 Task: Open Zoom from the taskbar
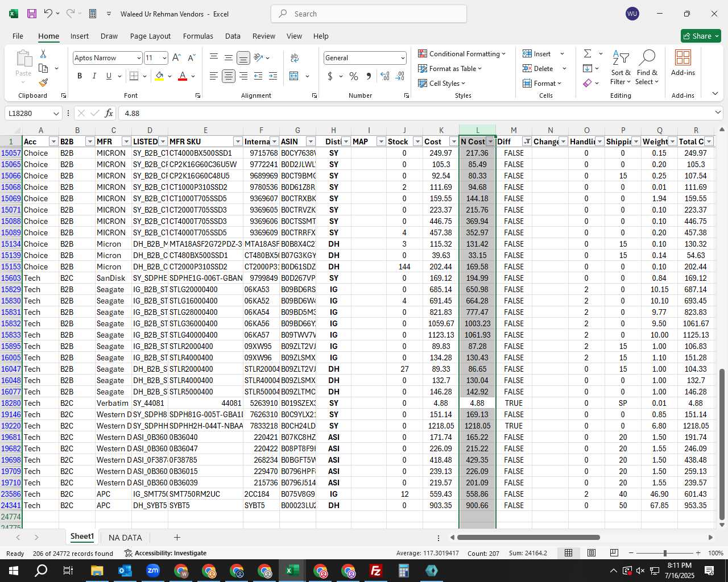coord(152,571)
